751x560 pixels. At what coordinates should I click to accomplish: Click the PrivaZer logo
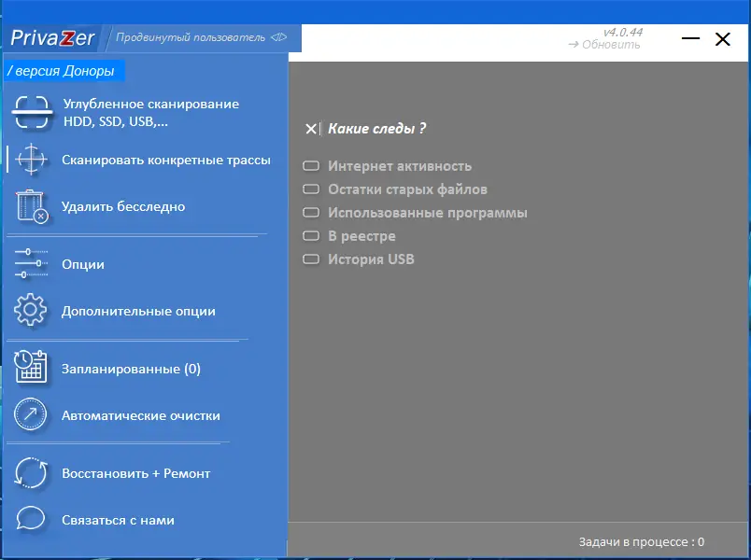point(52,38)
